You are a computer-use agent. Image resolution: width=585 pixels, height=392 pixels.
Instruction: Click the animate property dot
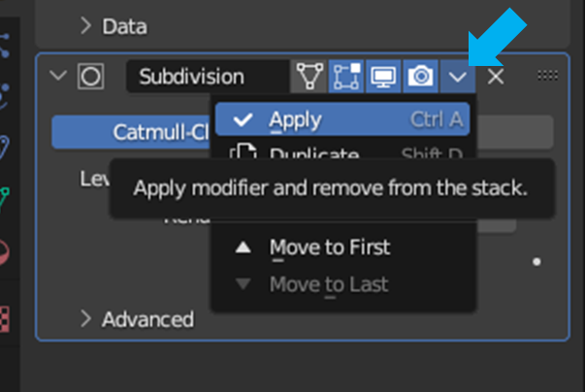(536, 262)
